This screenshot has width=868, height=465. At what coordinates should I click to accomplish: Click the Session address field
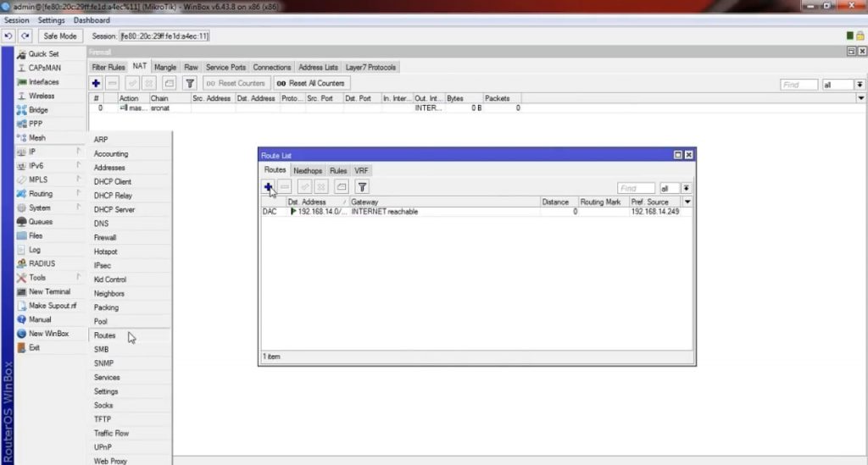(164, 36)
